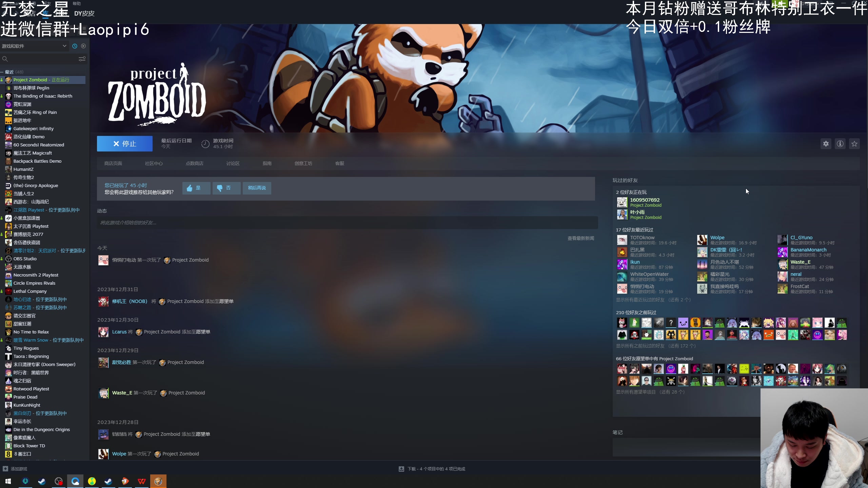Viewport: 868px width, 488px height.
Task: Select No Time to Relax row
Action: click(x=43, y=332)
